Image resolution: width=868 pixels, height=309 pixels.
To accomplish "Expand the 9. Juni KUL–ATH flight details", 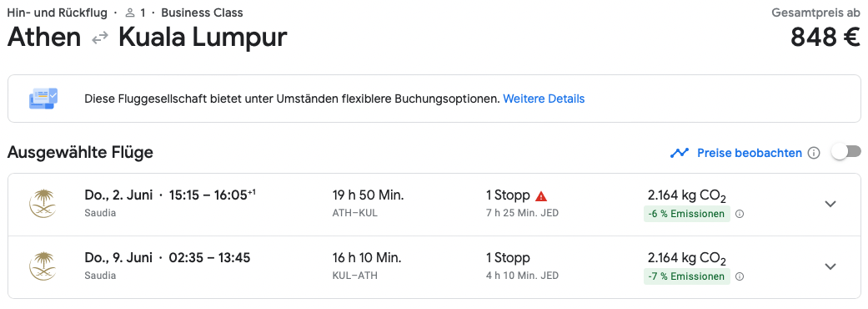I will click(x=830, y=266).
